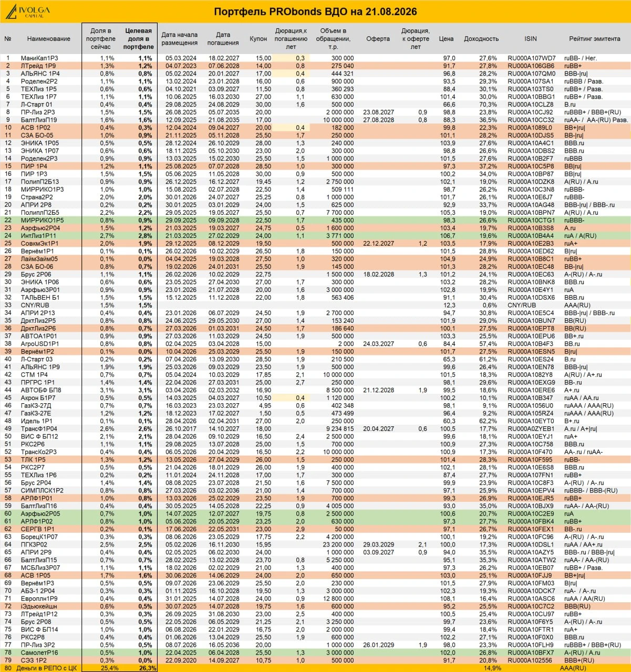The width and height of the screenshot is (631, 672).
Task: Select the 'АВТОБФ БП8' name cell
Action: point(41,390)
